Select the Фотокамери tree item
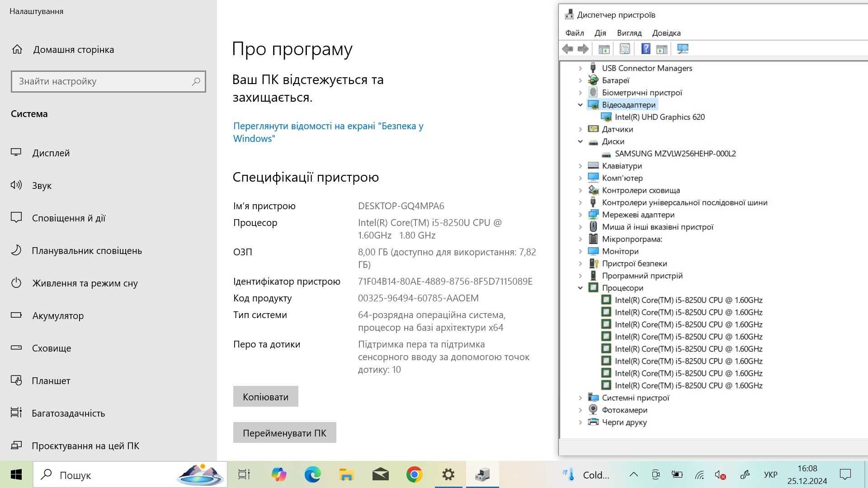This screenshot has height=488, width=868. coord(624,410)
